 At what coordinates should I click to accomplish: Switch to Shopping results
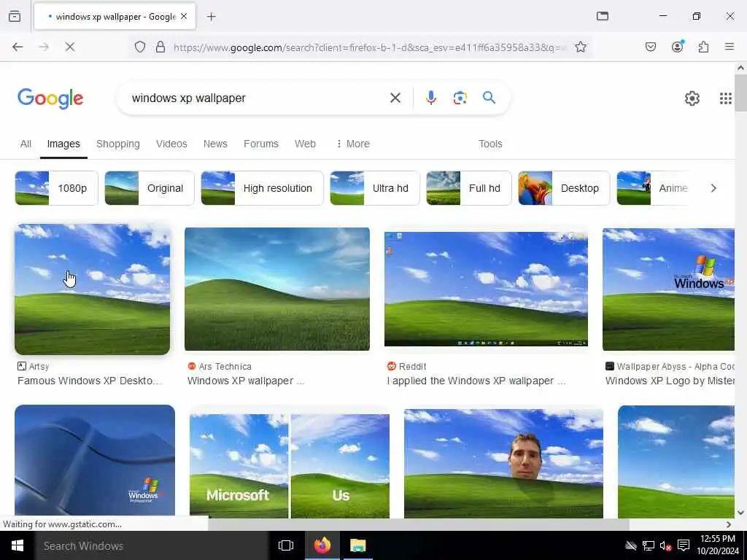pos(118,144)
